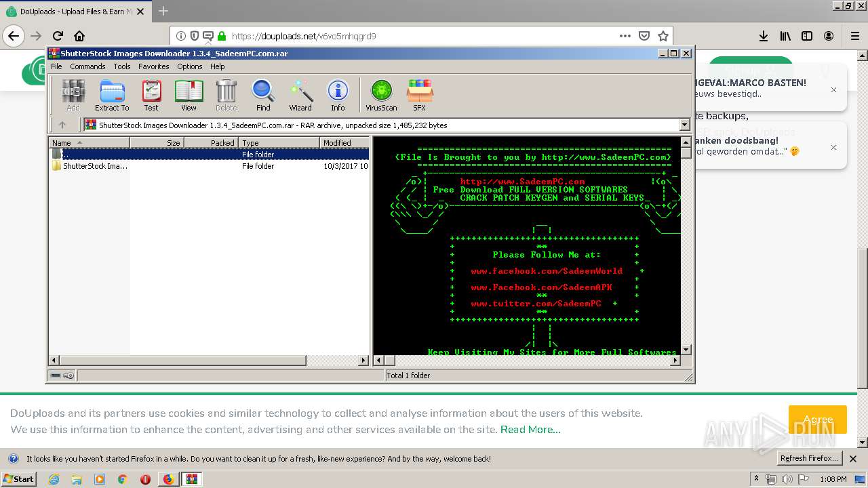Click the SFX toolbar icon

(x=420, y=95)
